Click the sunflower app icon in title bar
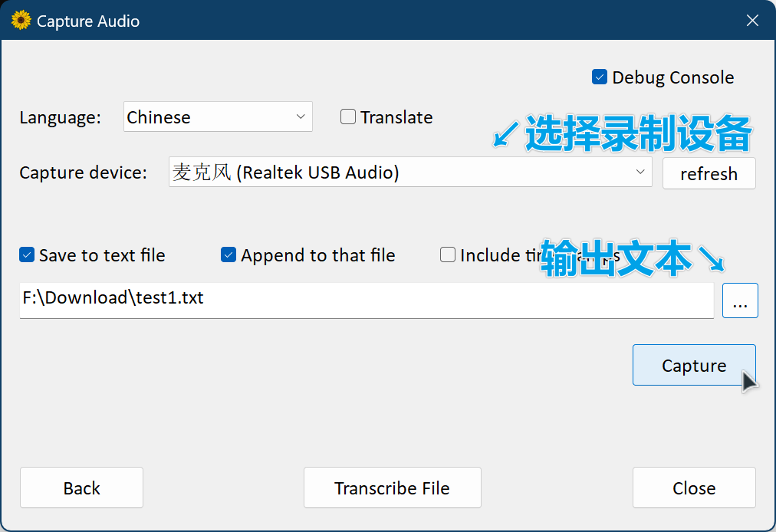 (x=21, y=20)
